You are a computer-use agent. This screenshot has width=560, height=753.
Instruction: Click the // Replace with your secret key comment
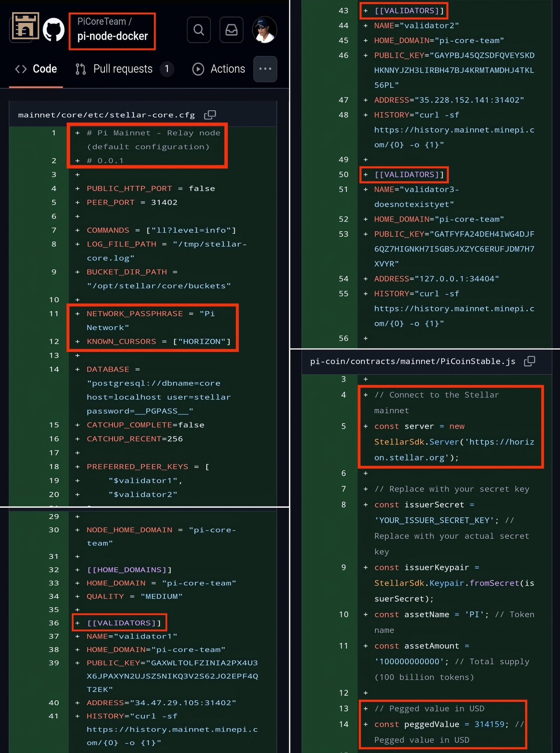pos(452,489)
